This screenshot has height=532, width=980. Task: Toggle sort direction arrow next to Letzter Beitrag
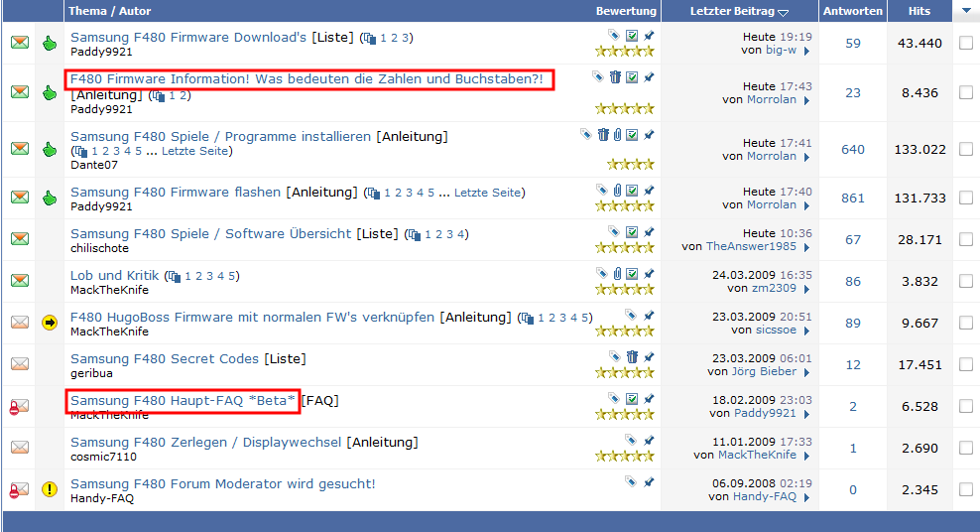click(x=784, y=13)
